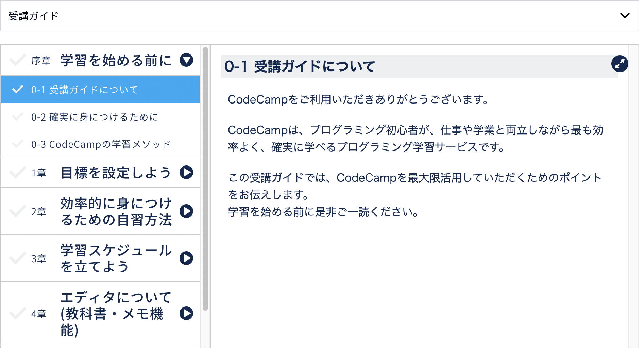Screen dimensions: 644x348
Task: Select lesson 0-1 受講ガイドについて
Action: 100,89
